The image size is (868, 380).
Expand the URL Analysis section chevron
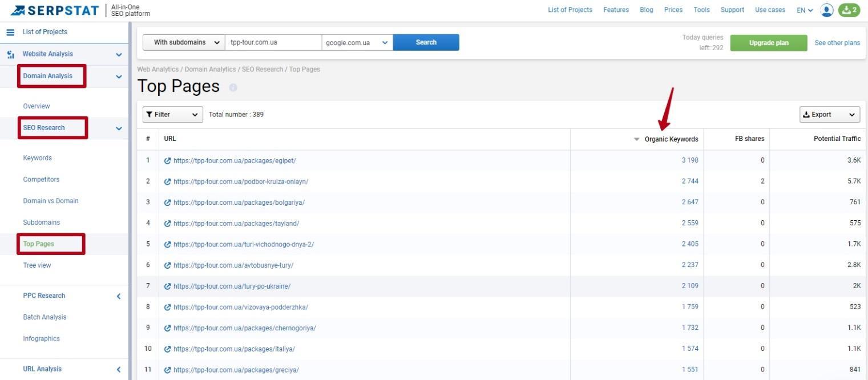[x=119, y=369]
